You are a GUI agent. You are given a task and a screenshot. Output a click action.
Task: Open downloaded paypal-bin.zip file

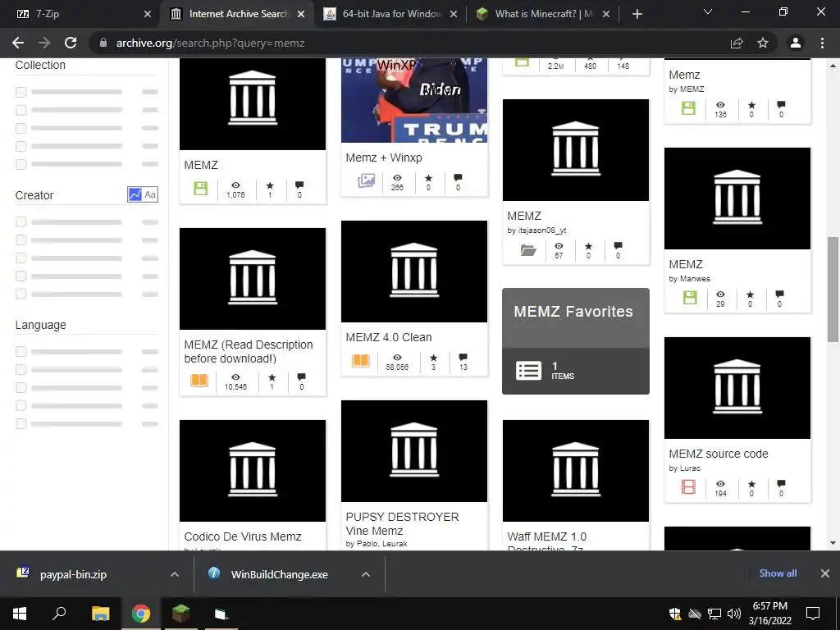click(73, 574)
